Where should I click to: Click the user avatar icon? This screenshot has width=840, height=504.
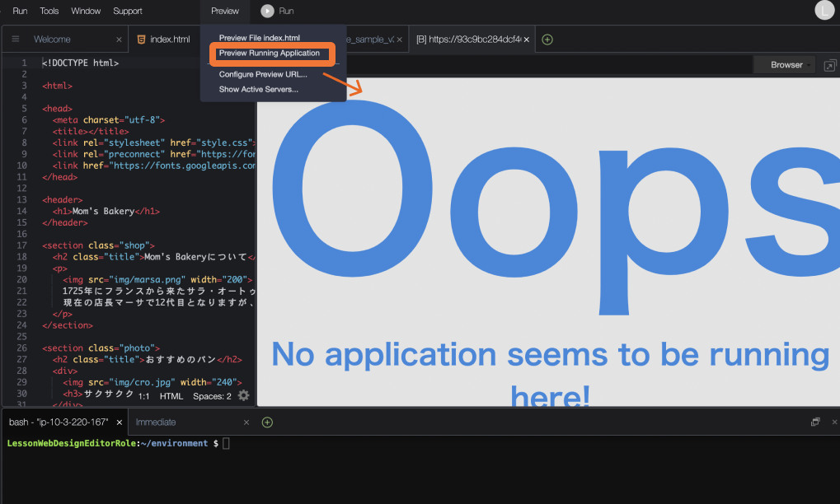pos(824,11)
